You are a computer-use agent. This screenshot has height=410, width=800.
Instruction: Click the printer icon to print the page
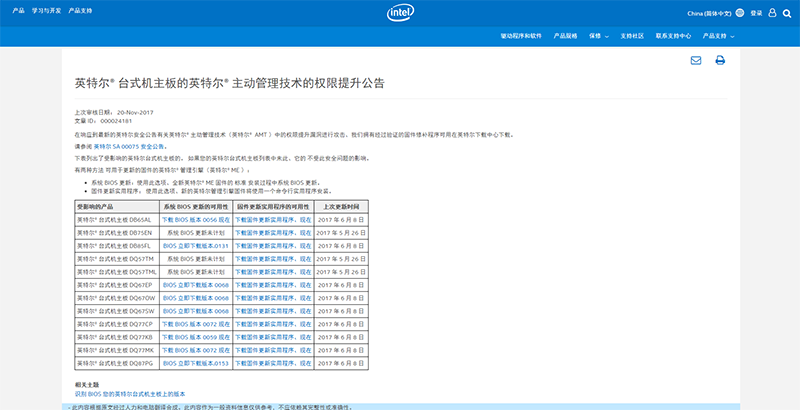click(720, 60)
